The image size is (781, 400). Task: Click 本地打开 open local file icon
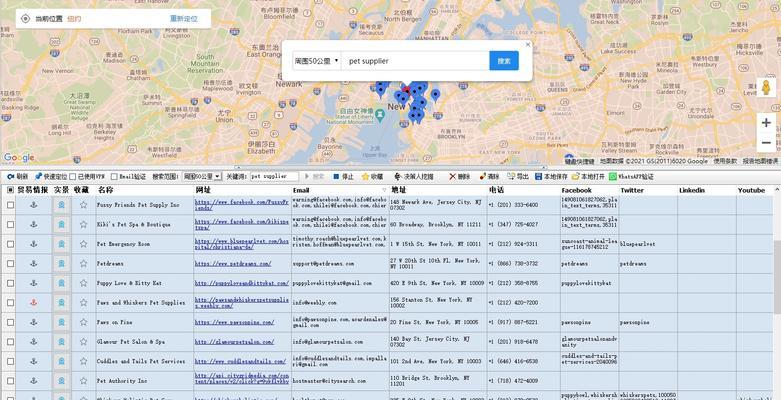pos(576,177)
